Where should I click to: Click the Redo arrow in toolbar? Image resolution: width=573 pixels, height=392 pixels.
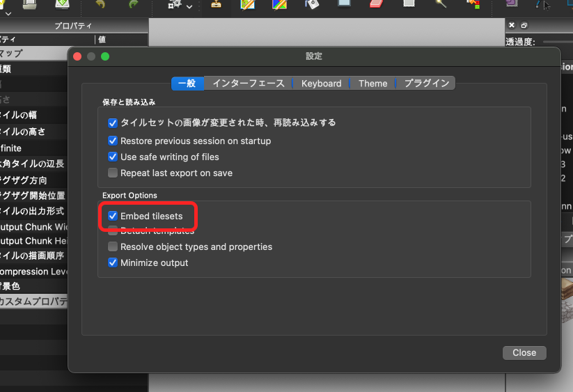coord(134,3)
